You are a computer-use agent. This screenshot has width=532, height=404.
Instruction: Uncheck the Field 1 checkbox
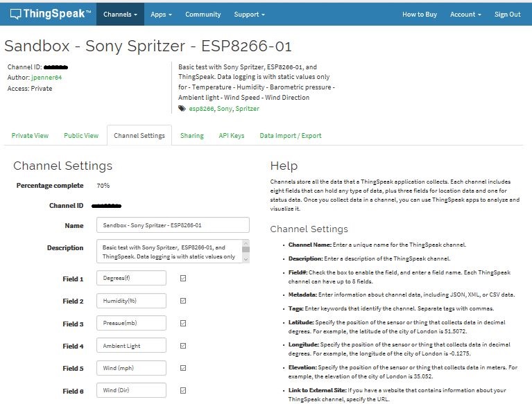click(x=183, y=279)
